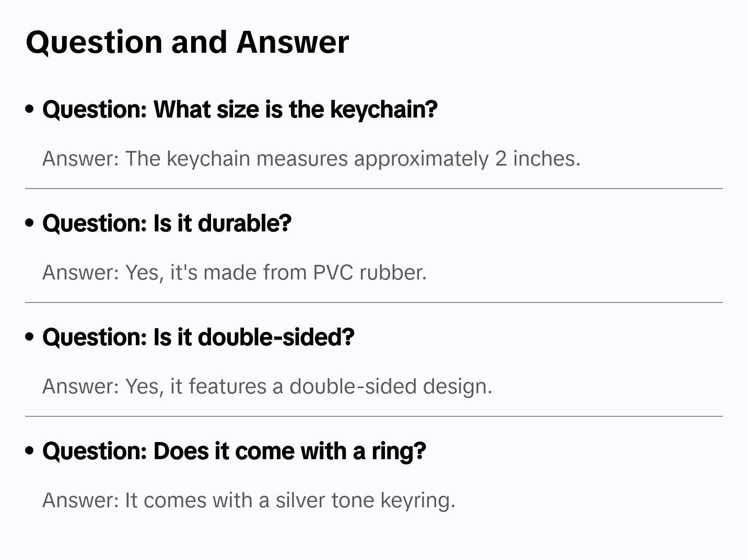
Task: Click the Question and Answer heading
Action: coord(187,42)
